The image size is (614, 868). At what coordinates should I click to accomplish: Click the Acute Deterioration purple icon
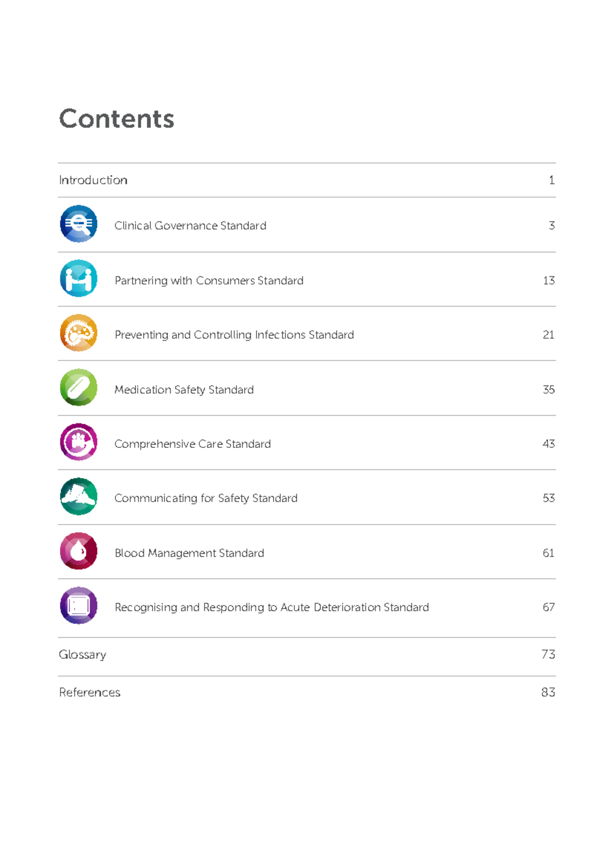79,605
